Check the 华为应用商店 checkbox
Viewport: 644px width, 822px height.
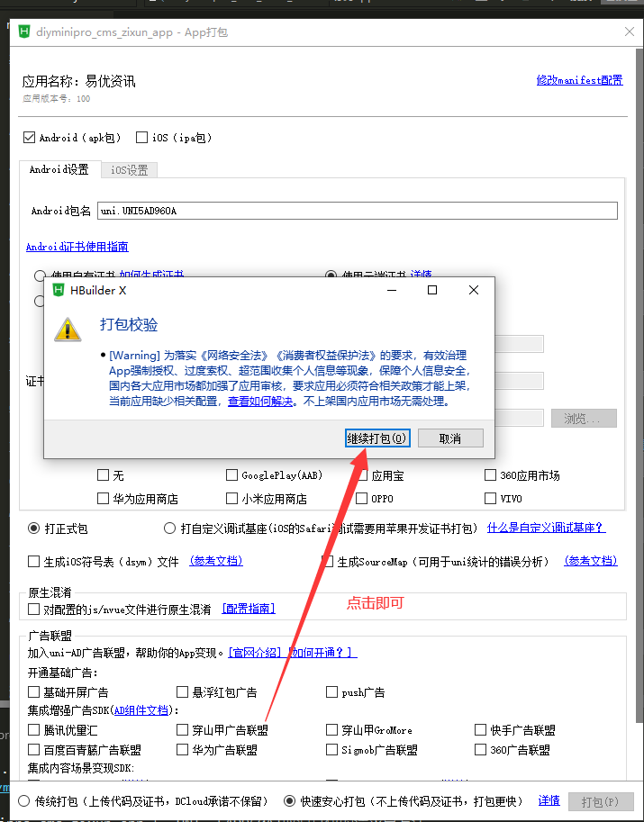point(104,499)
